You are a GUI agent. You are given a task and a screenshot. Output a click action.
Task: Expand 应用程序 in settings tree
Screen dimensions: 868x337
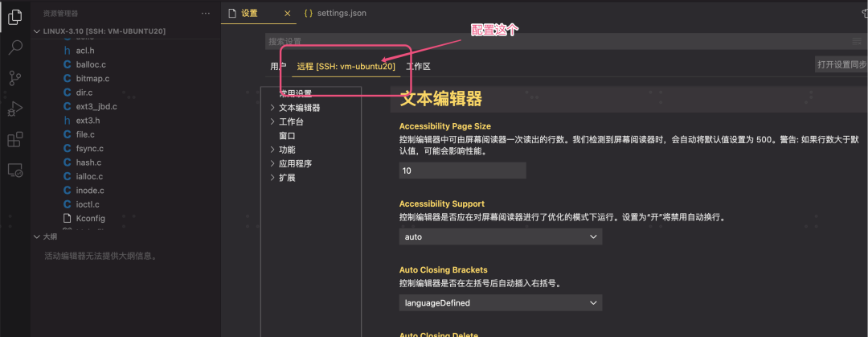pyautogui.click(x=294, y=163)
